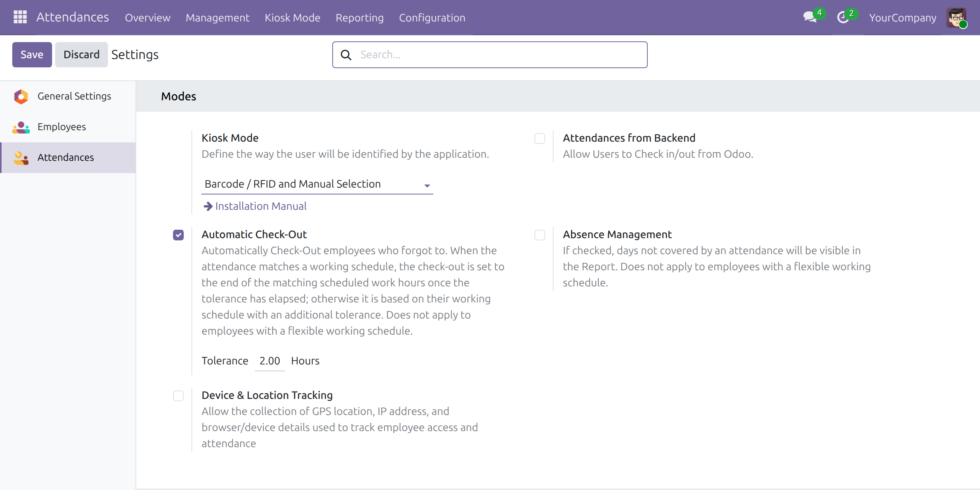Click the Tolerance hours value field
This screenshot has width=980, height=490.
tap(270, 361)
